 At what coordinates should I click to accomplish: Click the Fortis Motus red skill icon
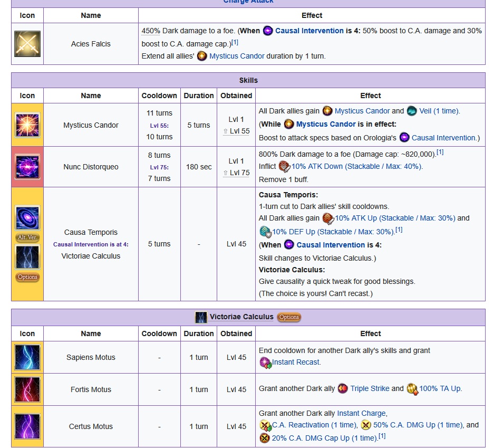click(x=27, y=389)
